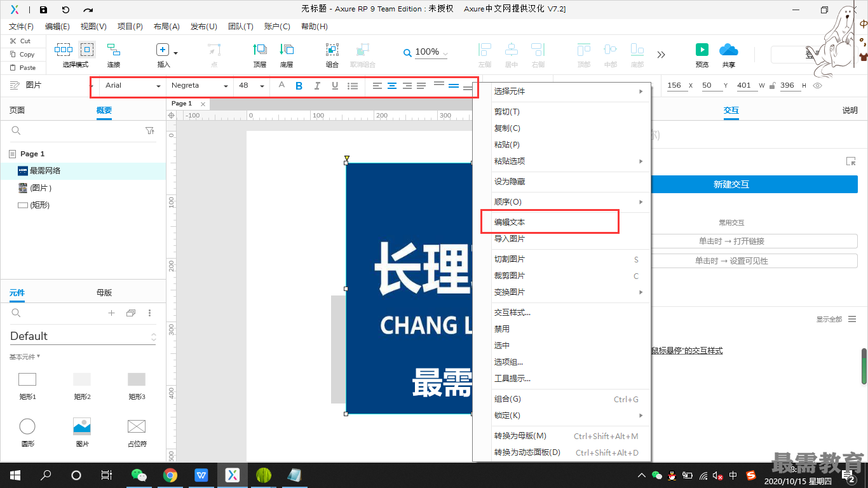The image size is (868, 488).
Task: Toggle italic formatting I
Action: pos(317,86)
